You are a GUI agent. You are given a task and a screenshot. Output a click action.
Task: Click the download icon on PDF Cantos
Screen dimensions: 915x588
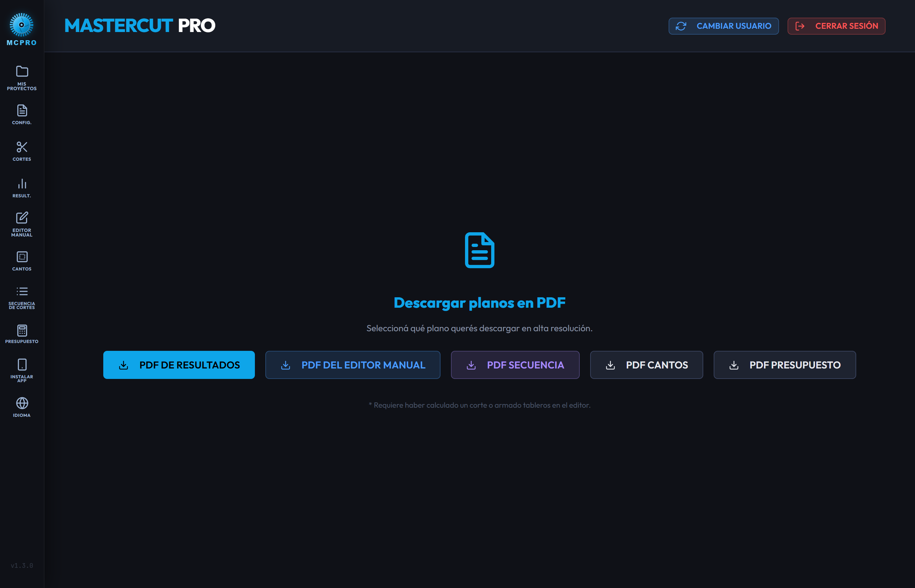click(x=610, y=366)
